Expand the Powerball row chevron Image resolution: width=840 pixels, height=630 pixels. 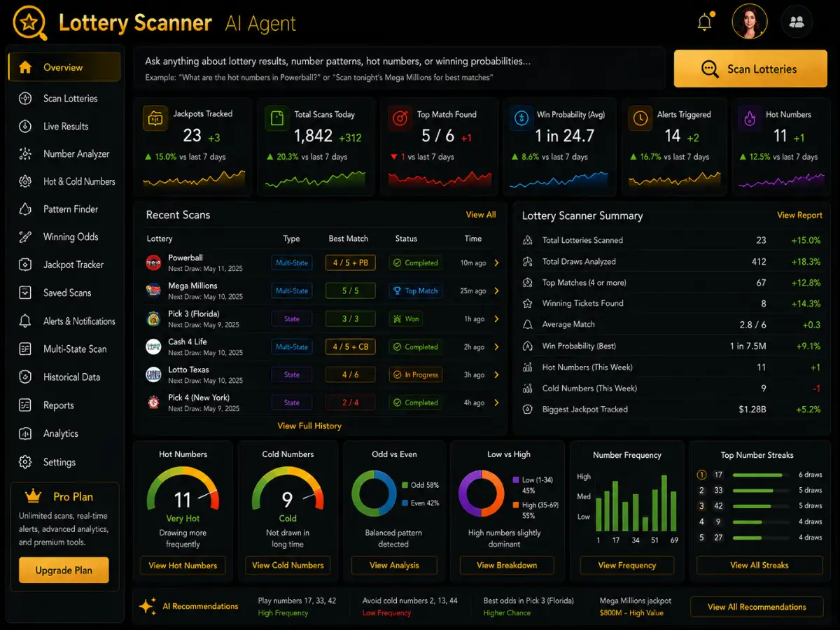tap(496, 263)
